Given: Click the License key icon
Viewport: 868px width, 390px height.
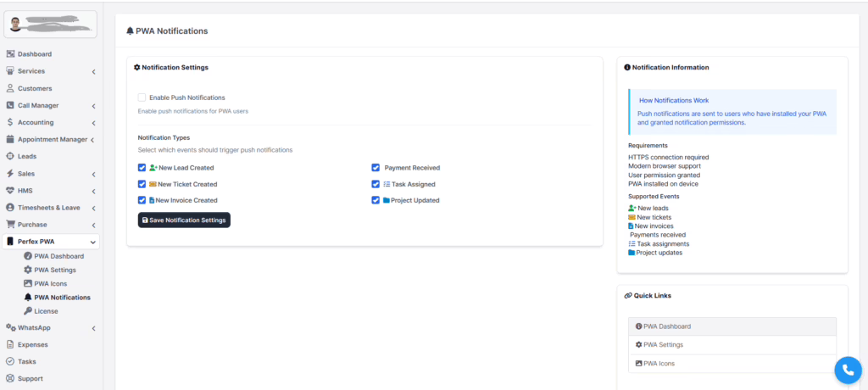Looking at the screenshot, I should tap(28, 311).
